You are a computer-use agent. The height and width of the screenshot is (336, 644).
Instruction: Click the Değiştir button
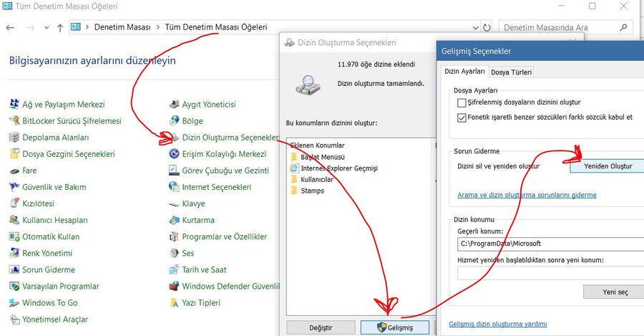pyautogui.click(x=321, y=328)
